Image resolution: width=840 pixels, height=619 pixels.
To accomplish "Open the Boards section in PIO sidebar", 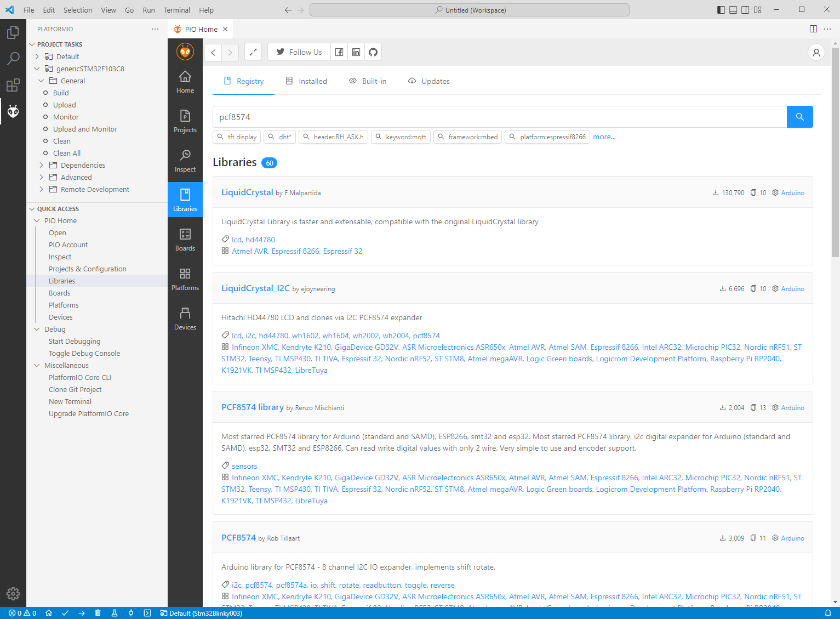I will tap(185, 240).
